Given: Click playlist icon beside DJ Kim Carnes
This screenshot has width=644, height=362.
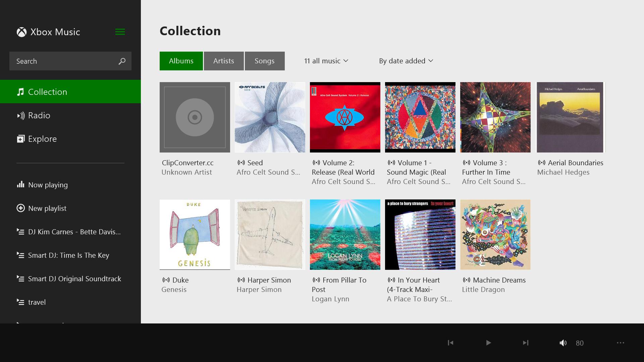Looking at the screenshot, I should click(20, 232).
